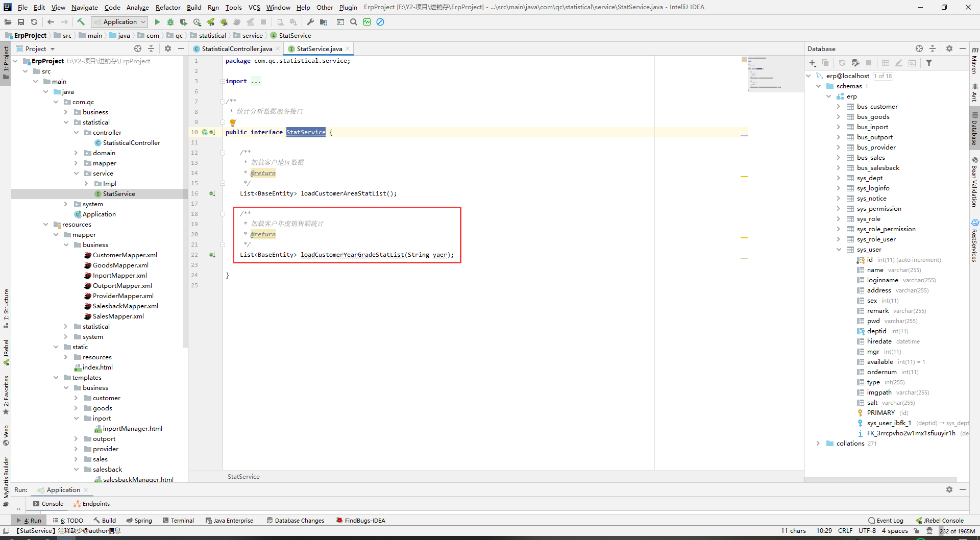This screenshot has width=980, height=540.
Task: Click the Save All toolbar icon
Action: [21, 22]
